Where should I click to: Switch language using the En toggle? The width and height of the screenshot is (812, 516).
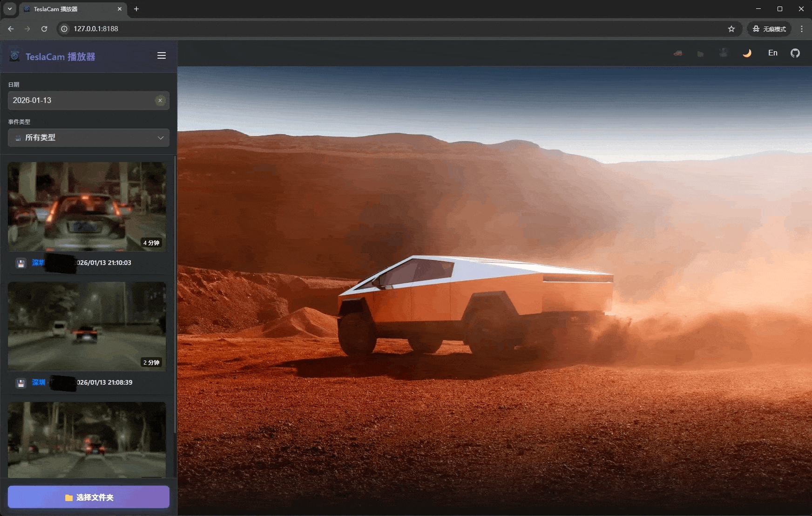[772, 53]
